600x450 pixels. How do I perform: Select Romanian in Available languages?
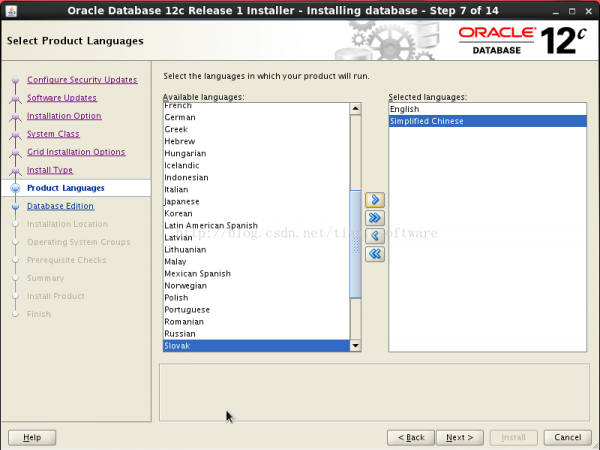tap(256, 322)
